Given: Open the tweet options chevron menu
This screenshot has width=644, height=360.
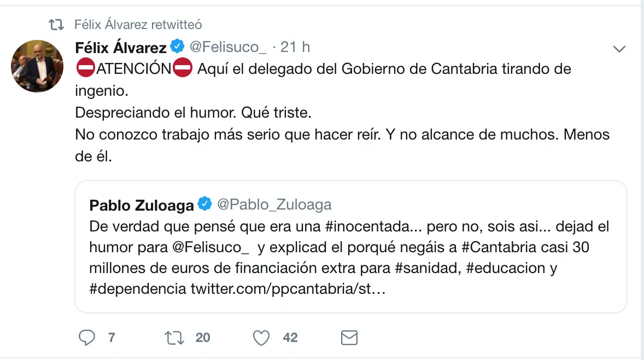Looking at the screenshot, I should (619, 49).
